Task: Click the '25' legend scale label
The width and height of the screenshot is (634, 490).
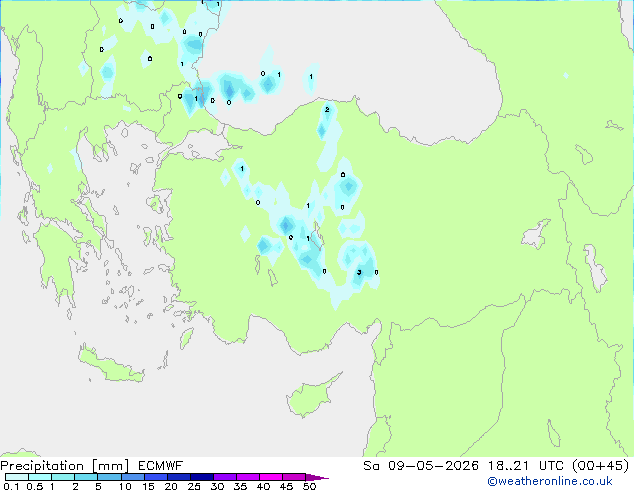Action: click(x=194, y=486)
